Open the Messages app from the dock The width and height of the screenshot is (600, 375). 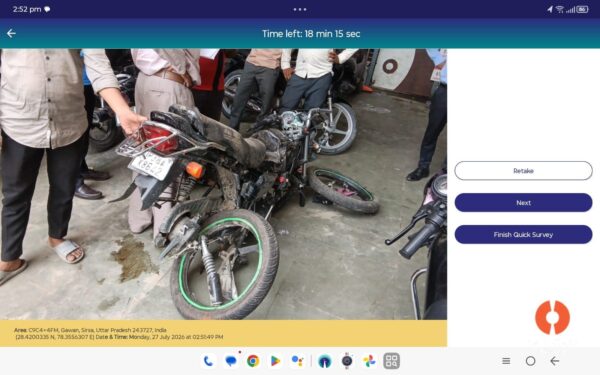pyautogui.click(x=231, y=361)
